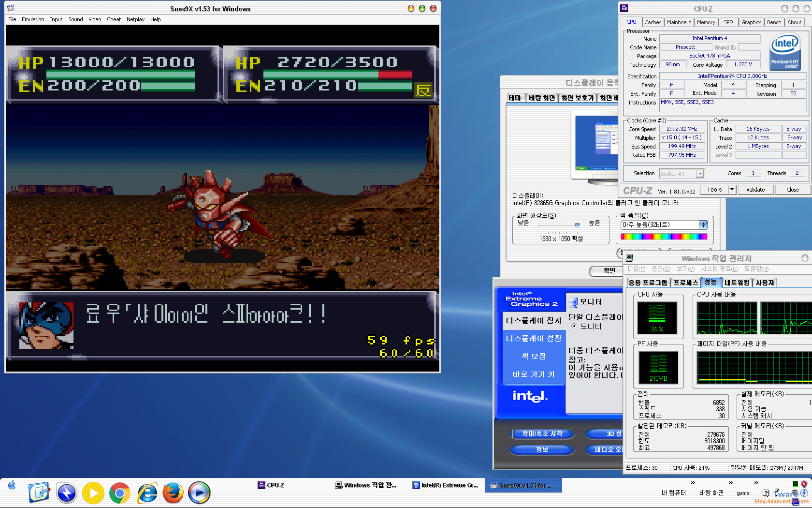Launch the yellow play-button player icon
The height and width of the screenshot is (508, 812).
[93, 493]
